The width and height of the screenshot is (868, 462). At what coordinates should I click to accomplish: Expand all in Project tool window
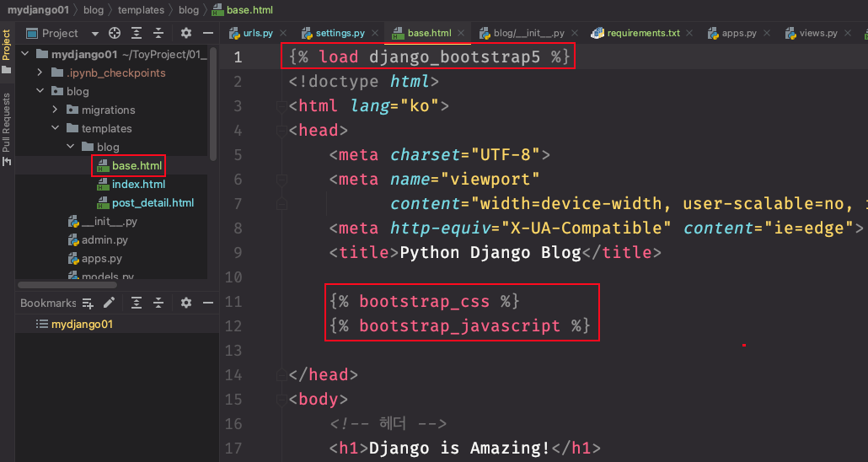[x=137, y=33]
